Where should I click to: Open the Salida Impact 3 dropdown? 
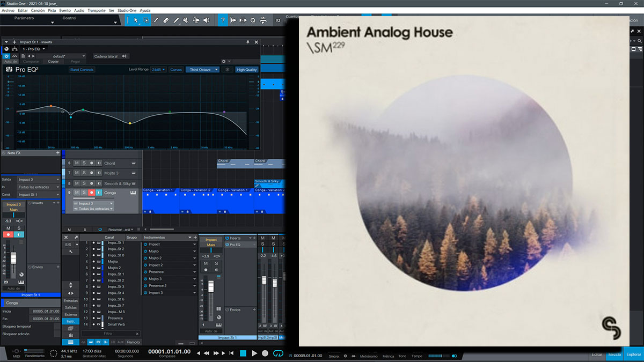(38, 180)
